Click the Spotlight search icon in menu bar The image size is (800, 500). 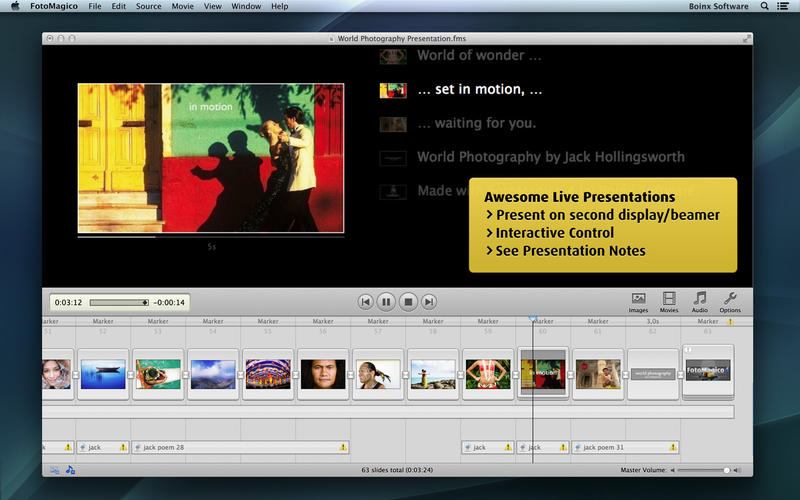click(x=765, y=6)
